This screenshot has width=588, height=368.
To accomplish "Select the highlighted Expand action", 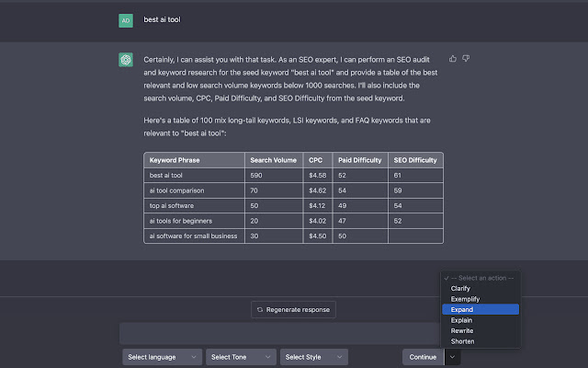I will [x=462, y=310].
